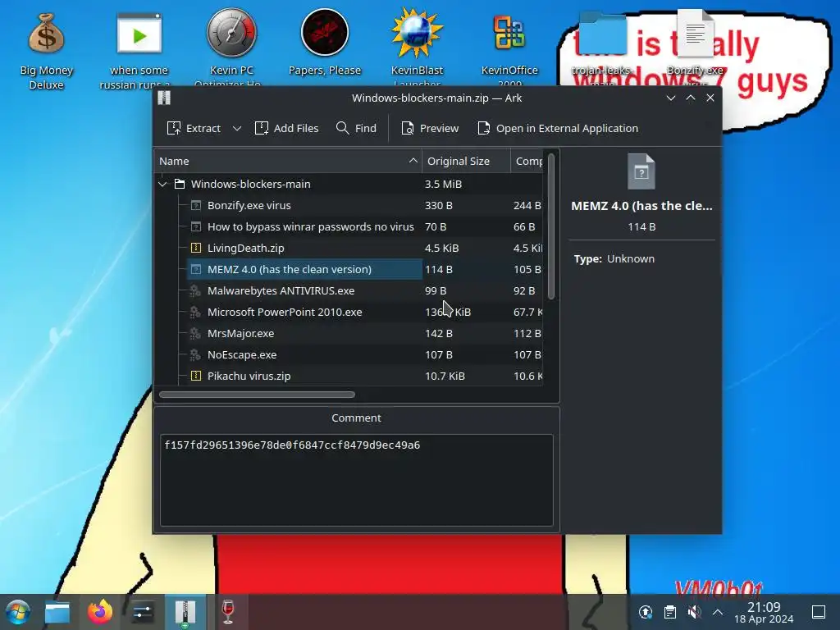Click the MrsMajor.exe gear icon
840x630 pixels.
[195, 333]
